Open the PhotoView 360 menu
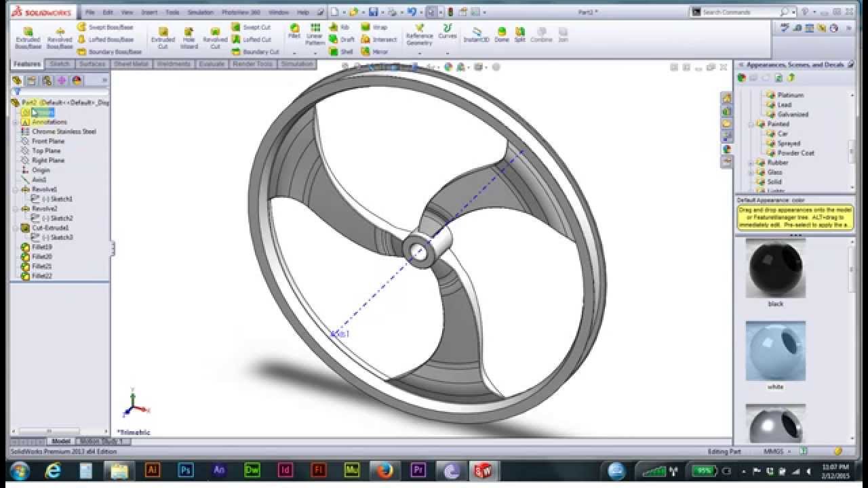 241,12
